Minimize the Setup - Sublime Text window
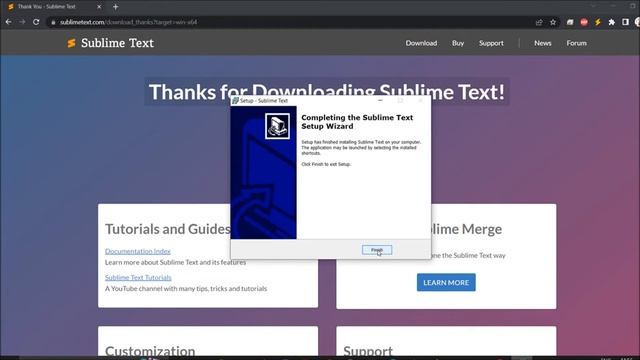Screen dimensions: 640x360 coord(380,100)
